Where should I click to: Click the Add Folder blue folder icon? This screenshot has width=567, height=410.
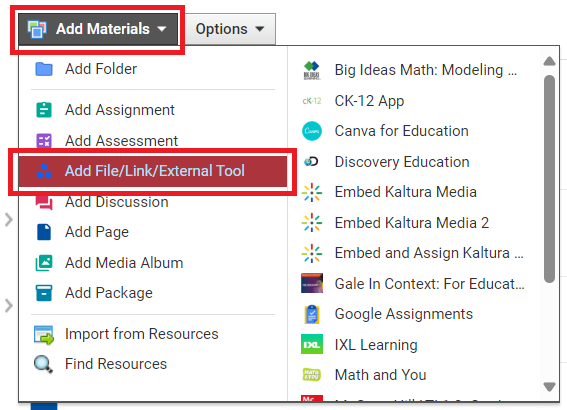(44, 69)
